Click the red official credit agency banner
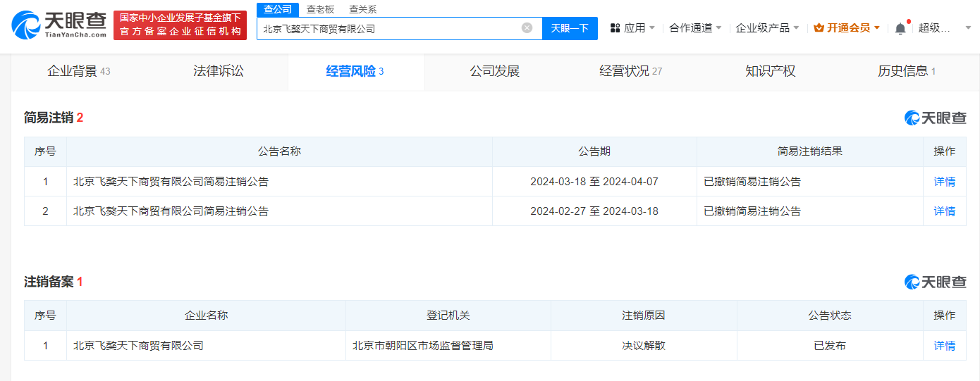The height and width of the screenshot is (381, 980). click(x=180, y=25)
